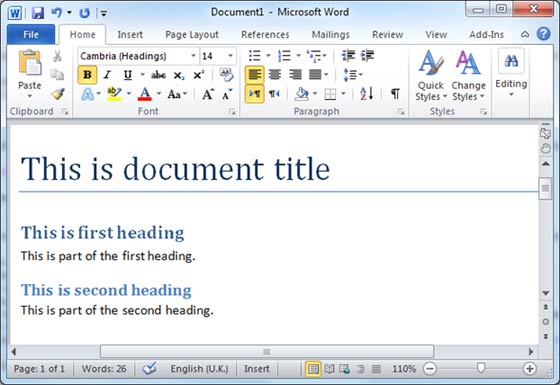560x385 pixels.
Task: Open Text Effects glowing A
Action: click(88, 94)
